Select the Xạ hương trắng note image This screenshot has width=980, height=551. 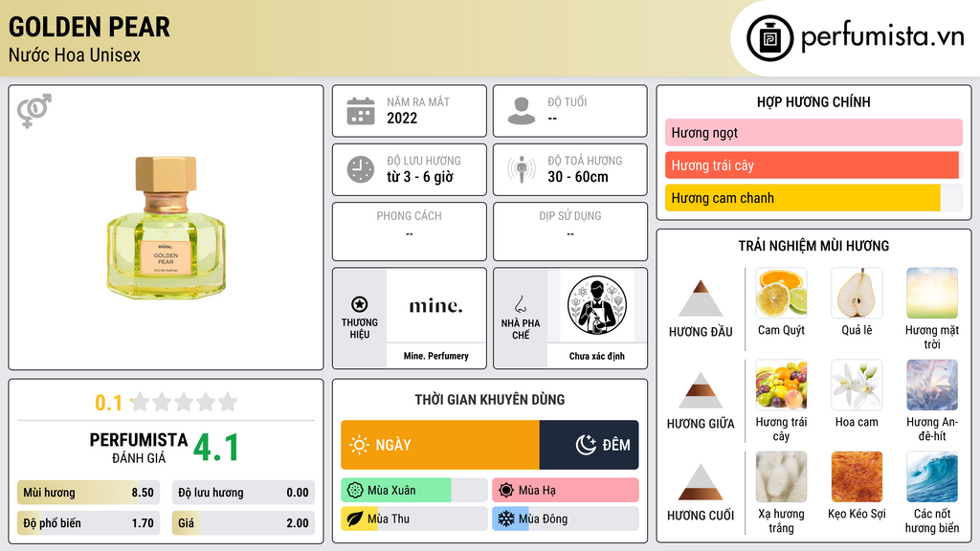[x=781, y=476]
